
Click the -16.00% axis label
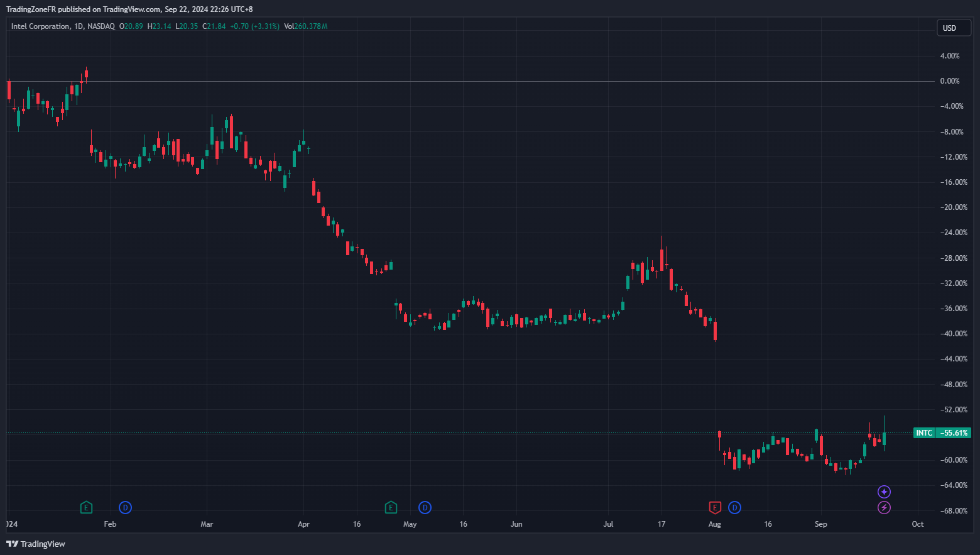coord(954,182)
